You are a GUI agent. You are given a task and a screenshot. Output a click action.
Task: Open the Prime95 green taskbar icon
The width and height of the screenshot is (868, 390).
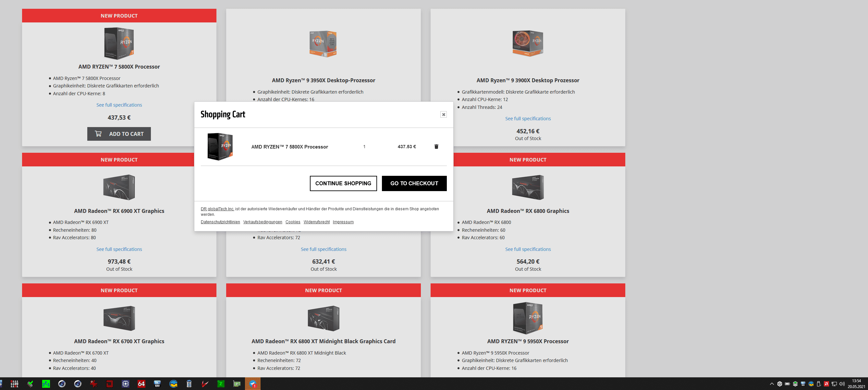click(46, 383)
